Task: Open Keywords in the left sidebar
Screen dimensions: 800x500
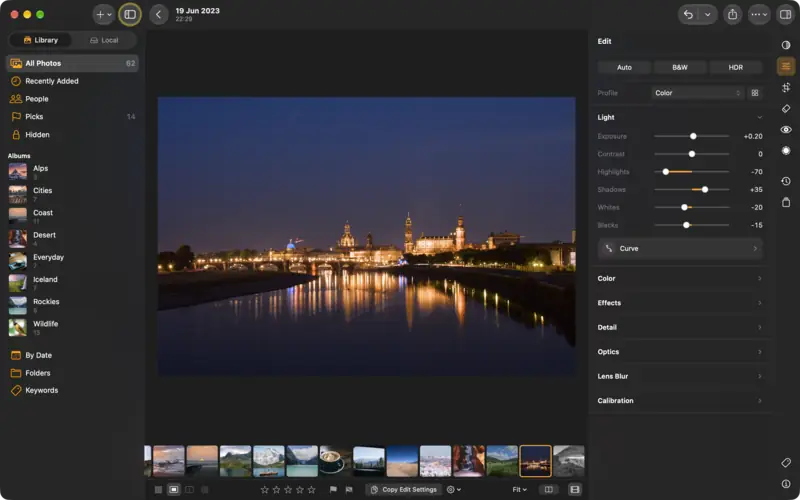Action: (x=72, y=390)
